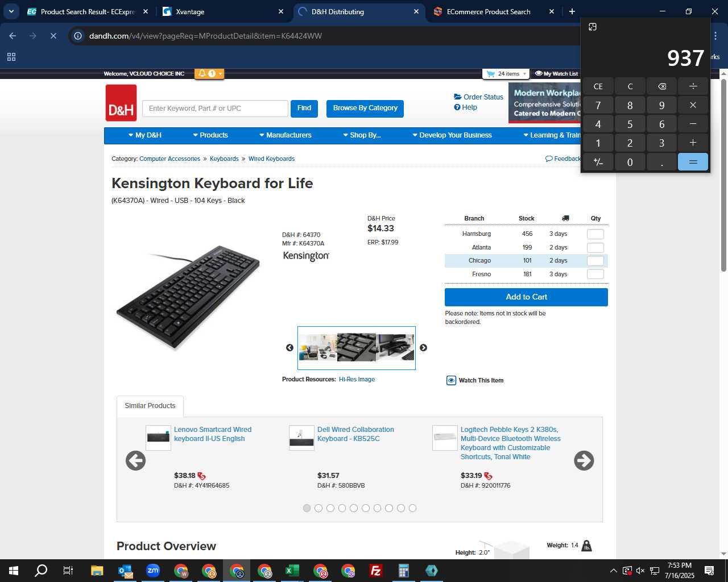This screenshot has width=728, height=582.
Task: Open the shopping cart with 24 items
Action: (x=506, y=74)
